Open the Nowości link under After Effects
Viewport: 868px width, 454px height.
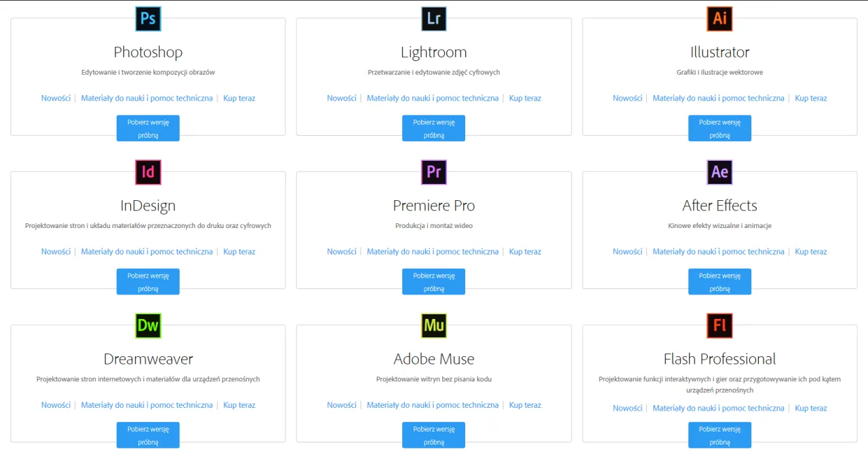pos(627,252)
